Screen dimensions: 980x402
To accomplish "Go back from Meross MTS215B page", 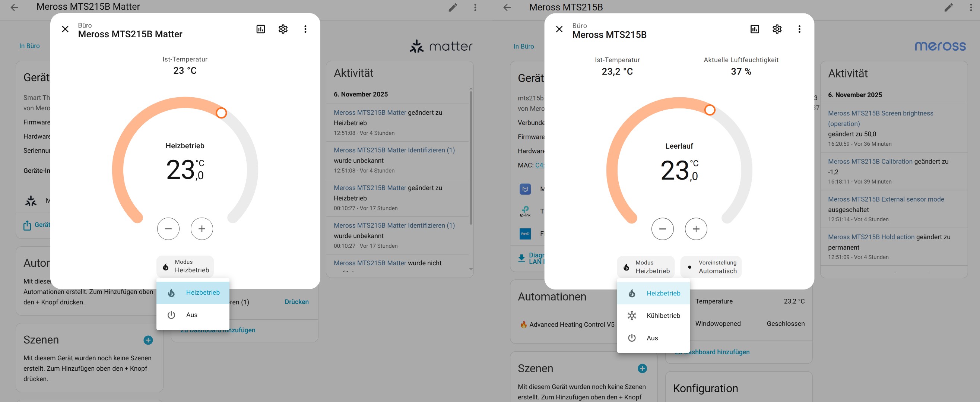I will (x=507, y=7).
